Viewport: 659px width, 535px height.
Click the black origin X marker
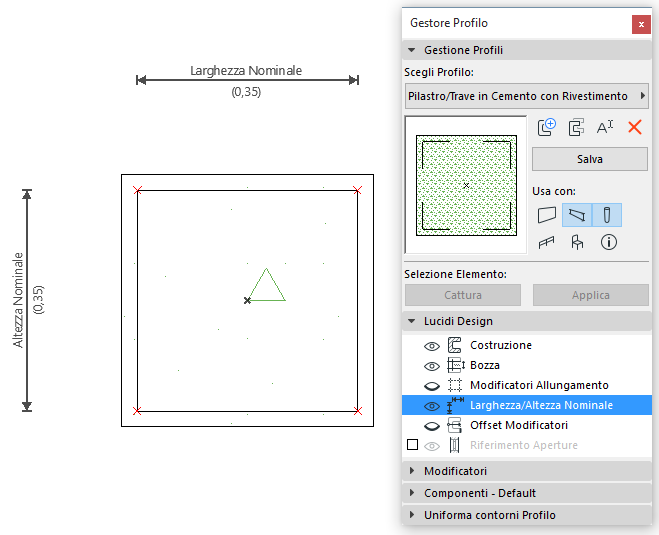(x=247, y=300)
